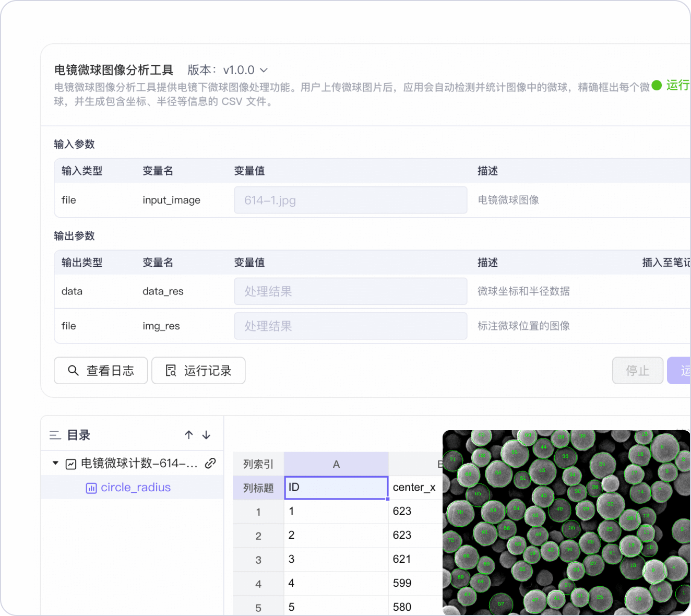Screen dimensions: 691x616
Task: Click the 列索引 header cell
Action: click(x=258, y=464)
